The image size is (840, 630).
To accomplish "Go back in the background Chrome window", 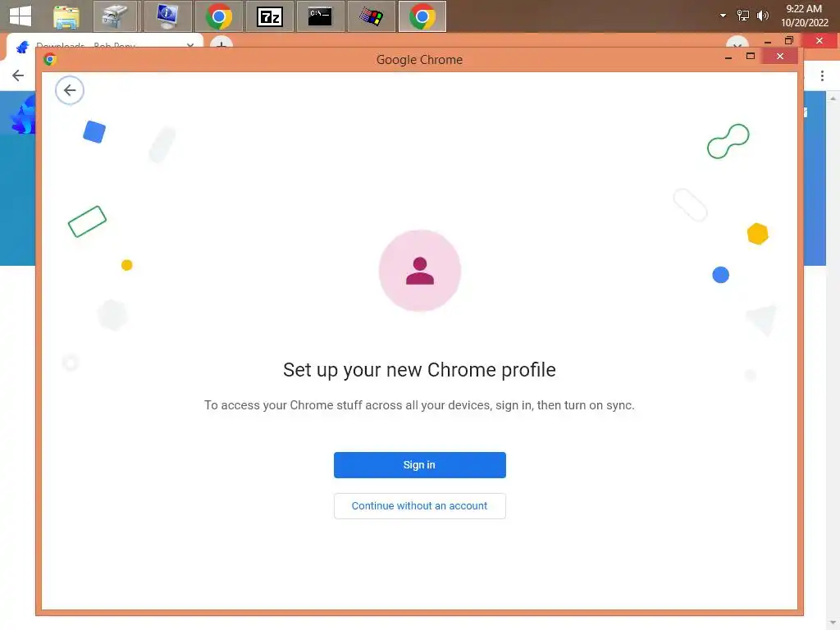I will click(18, 75).
